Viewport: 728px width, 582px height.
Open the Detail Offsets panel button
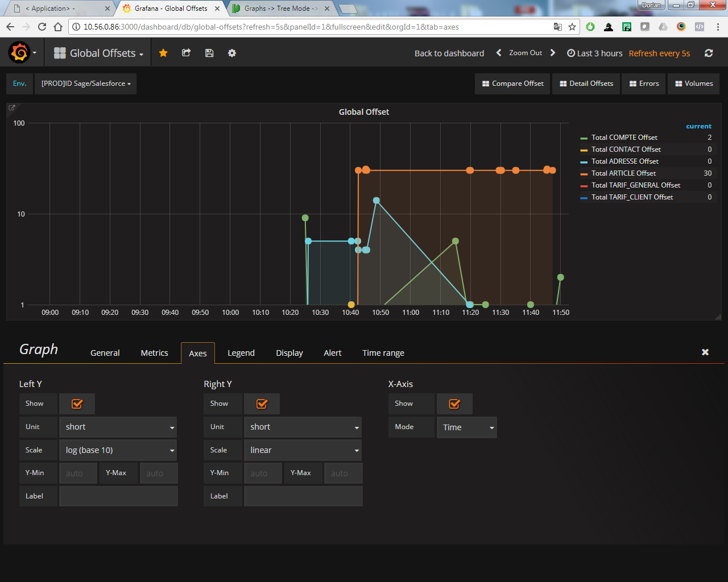click(x=586, y=84)
